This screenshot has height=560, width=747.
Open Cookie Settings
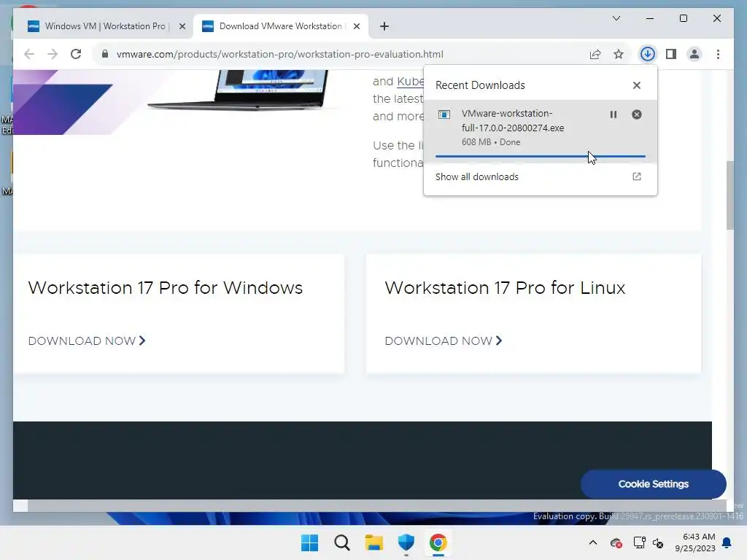point(653,484)
